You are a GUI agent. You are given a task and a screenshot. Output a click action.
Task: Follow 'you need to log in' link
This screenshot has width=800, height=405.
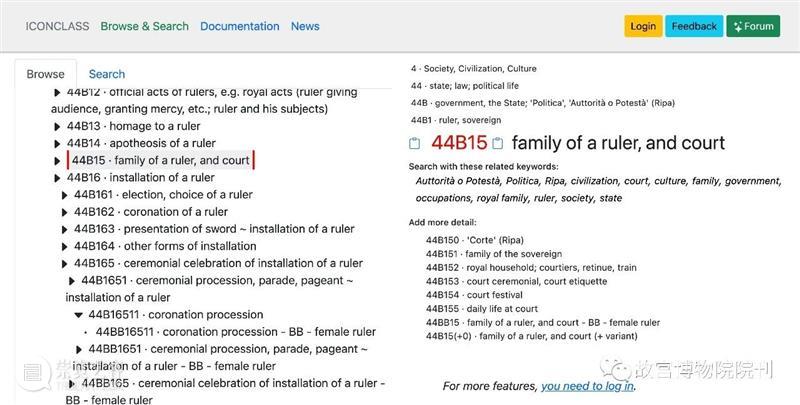(x=587, y=386)
